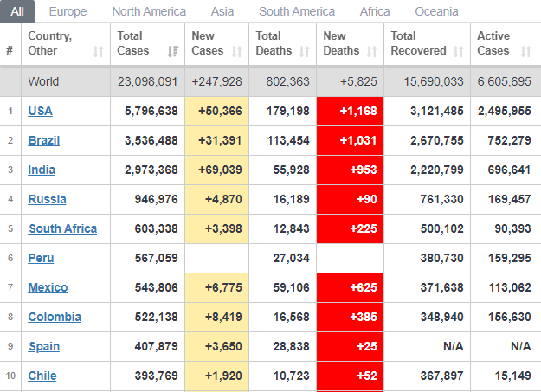Click sort arrows in Total Cases header

pos(171,52)
